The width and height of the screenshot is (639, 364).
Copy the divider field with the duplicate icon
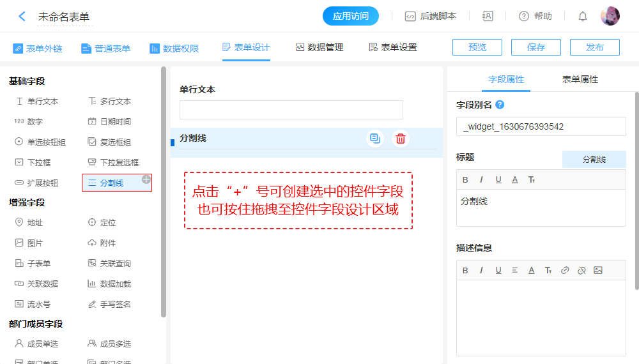pos(375,139)
